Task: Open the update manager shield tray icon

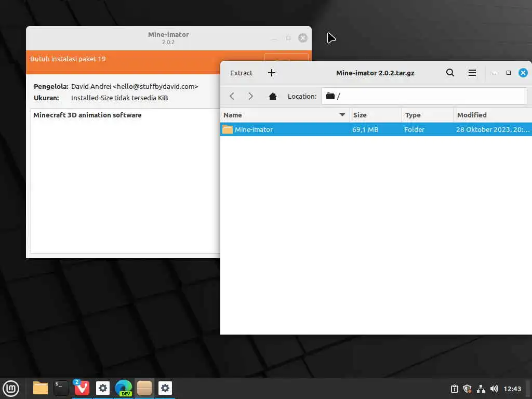Action: [467, 389]
